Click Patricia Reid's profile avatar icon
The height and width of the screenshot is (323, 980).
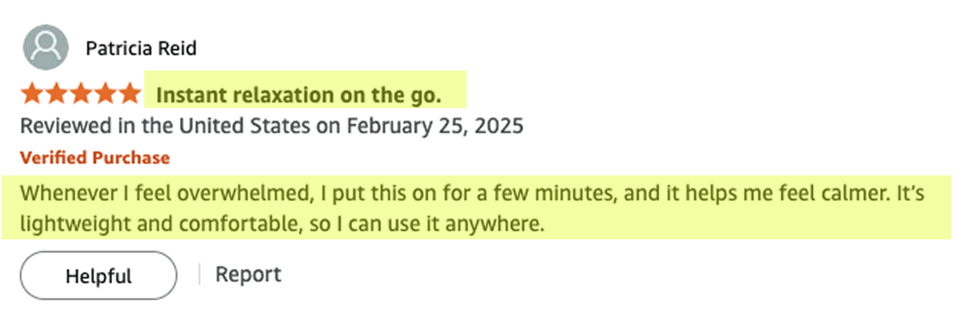46,47
